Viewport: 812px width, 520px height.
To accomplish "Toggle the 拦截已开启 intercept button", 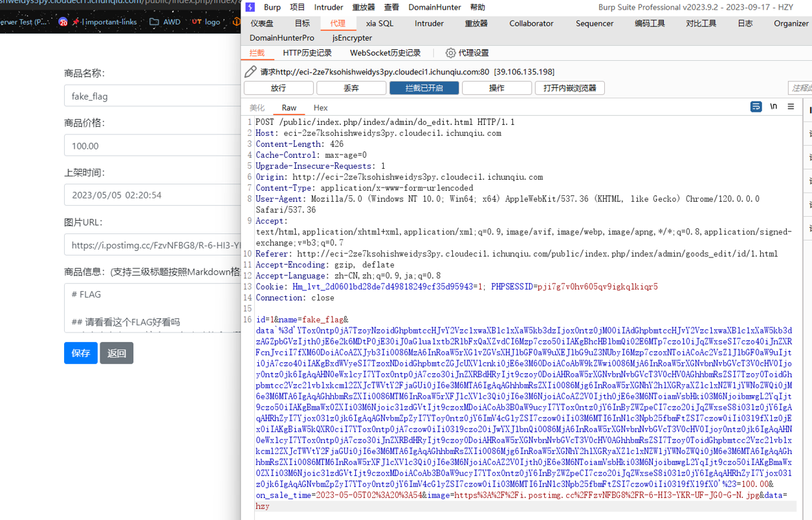I will [424, 88].
